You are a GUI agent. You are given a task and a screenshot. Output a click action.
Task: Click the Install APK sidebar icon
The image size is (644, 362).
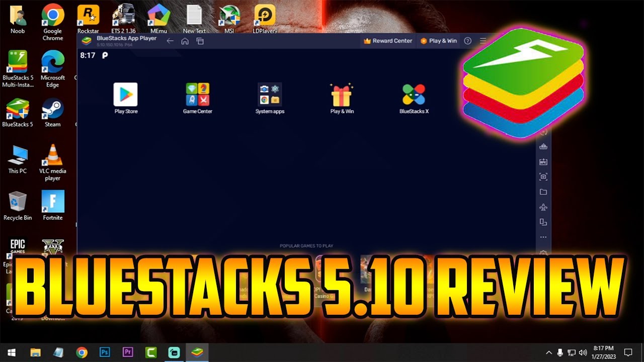543,162
